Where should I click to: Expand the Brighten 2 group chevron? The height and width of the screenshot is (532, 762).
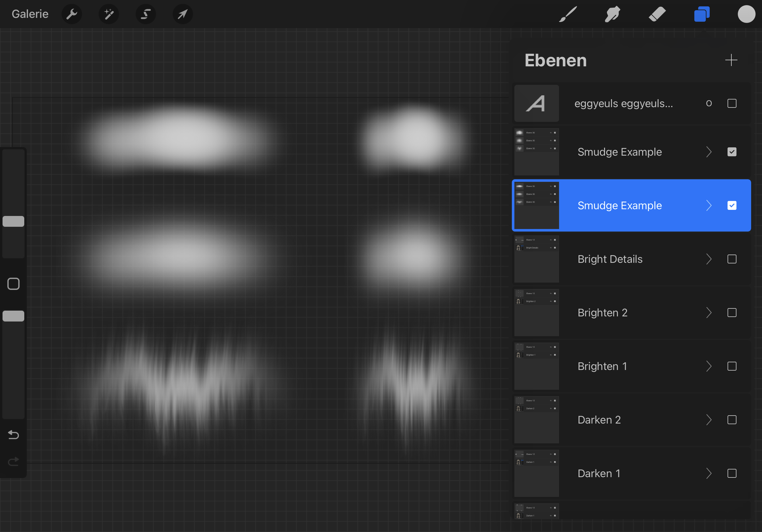709,313
